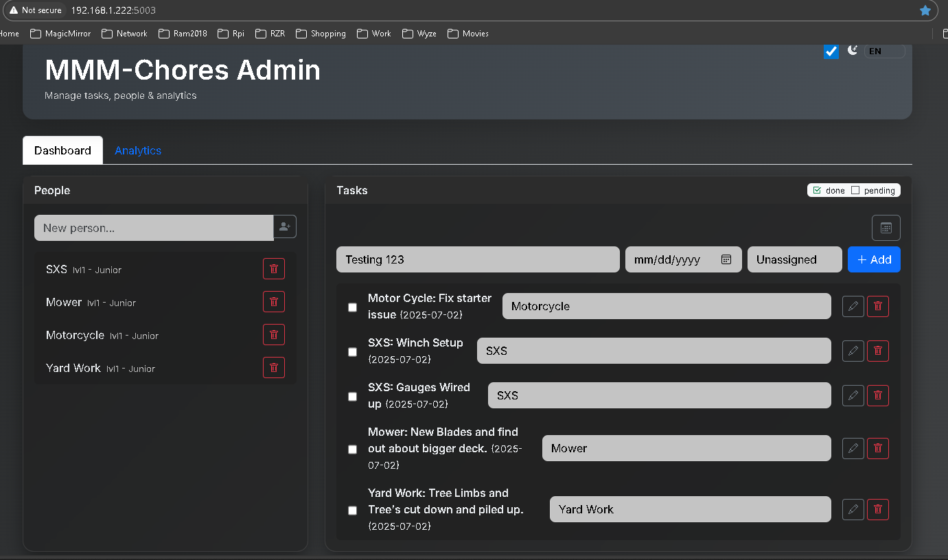This screenshot has width=948, height=560.
Task: Mark Yard Work Tree Limbs task done
Action: (x=353, y=511)
